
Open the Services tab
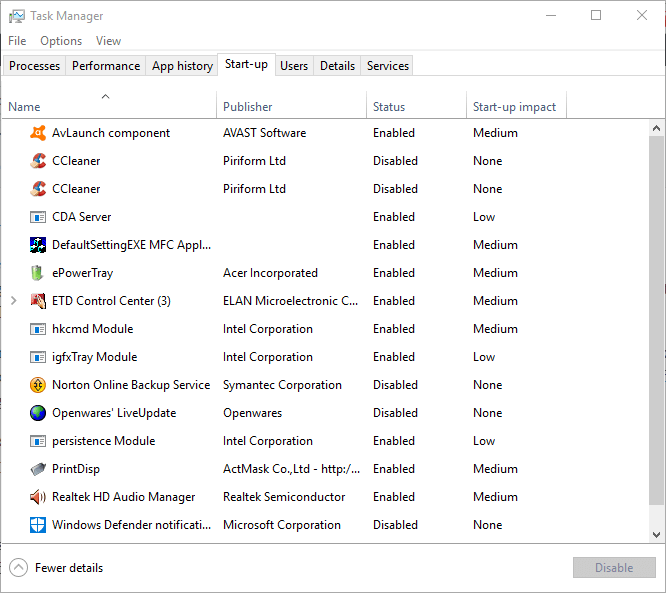tap(387, 66)
